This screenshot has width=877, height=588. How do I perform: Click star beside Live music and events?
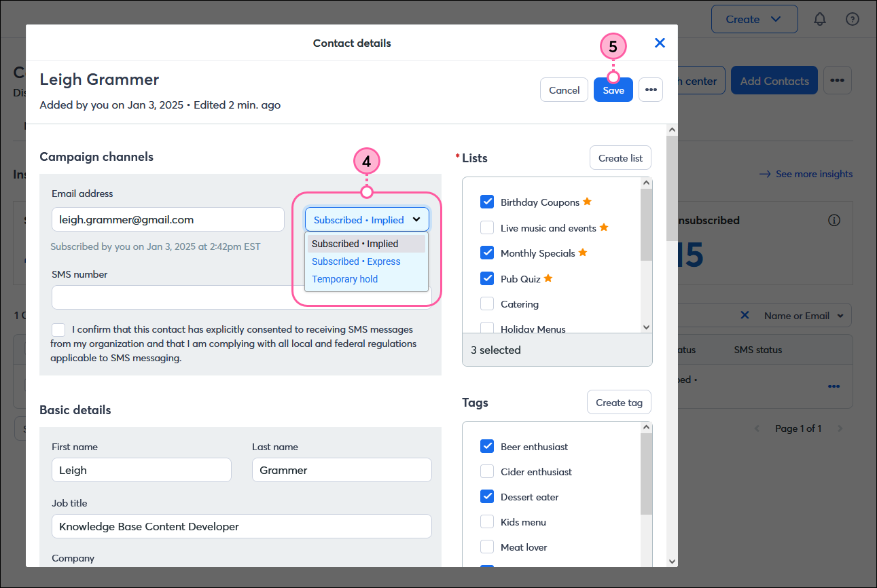[603, 227]
